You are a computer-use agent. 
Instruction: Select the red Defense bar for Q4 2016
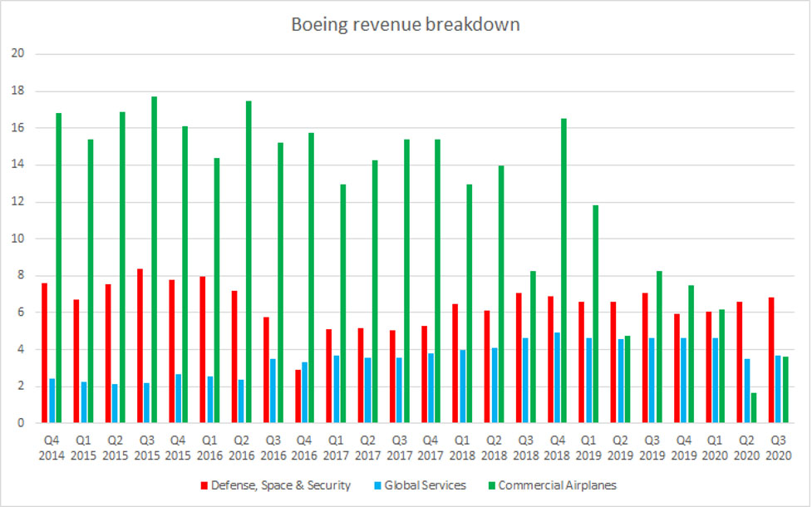click(x=298, y=396)
